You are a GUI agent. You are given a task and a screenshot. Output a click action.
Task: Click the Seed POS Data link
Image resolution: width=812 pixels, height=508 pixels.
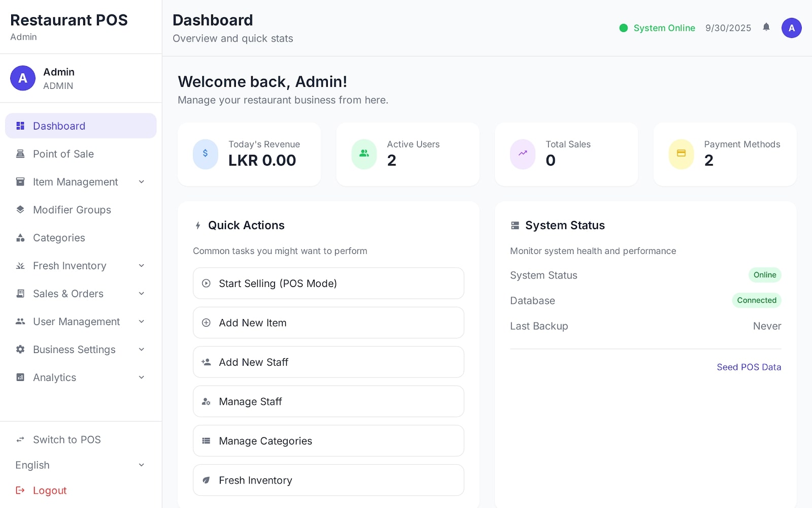pos(749,367)
